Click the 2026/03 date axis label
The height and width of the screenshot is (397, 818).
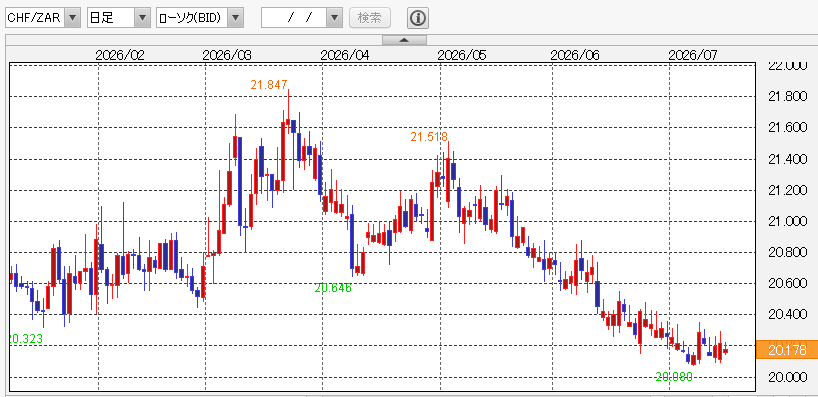point(226,55)
